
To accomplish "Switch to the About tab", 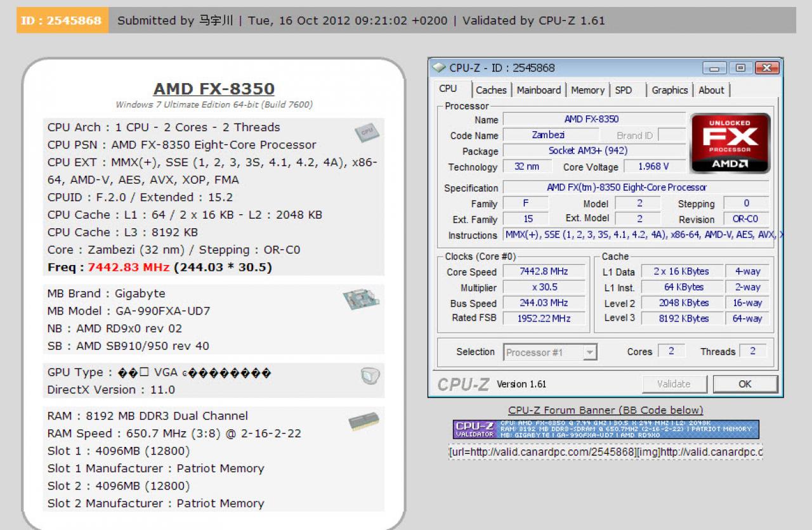I will coord(711,90).
